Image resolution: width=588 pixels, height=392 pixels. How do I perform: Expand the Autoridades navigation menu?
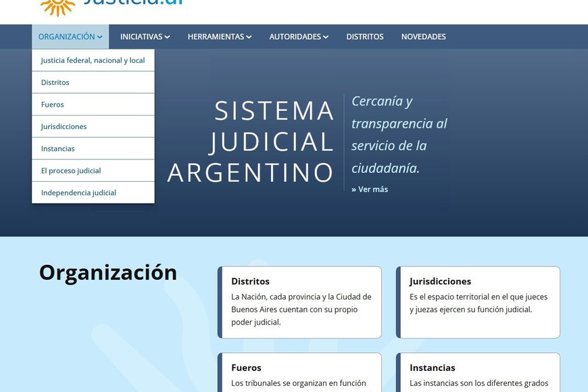(x=299, y=36)
